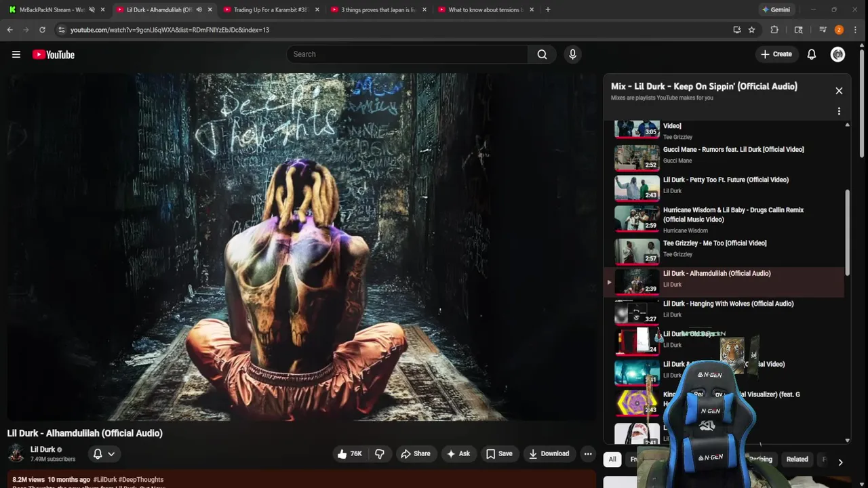Save the video to a playlist

pos(499,453)
